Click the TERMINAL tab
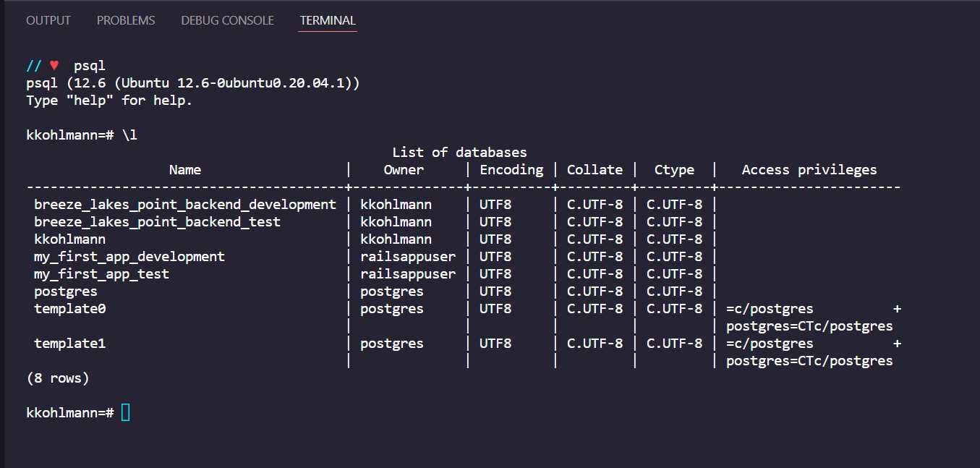This screenshot has height=468, width=980. [328, 20]
